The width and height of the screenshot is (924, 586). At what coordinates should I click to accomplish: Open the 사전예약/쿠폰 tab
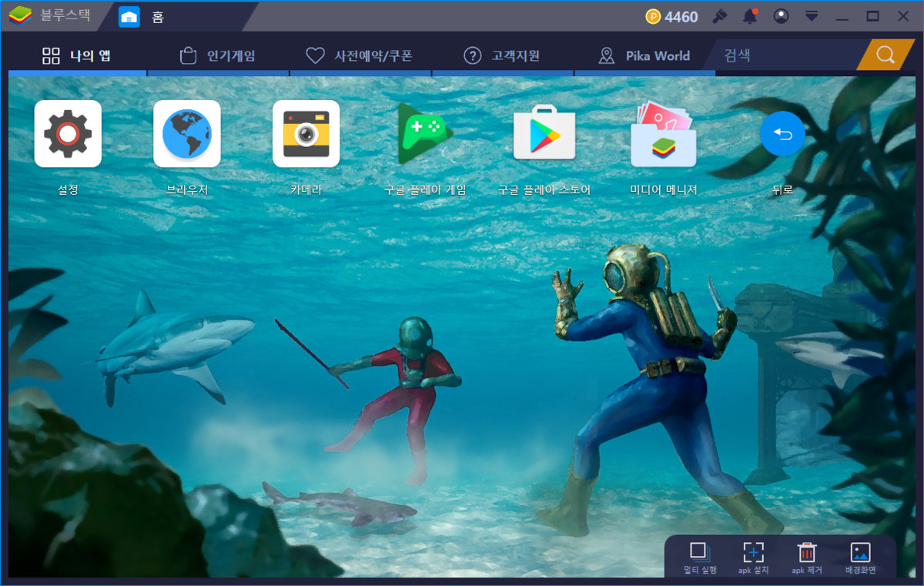(x=361, y=55)
